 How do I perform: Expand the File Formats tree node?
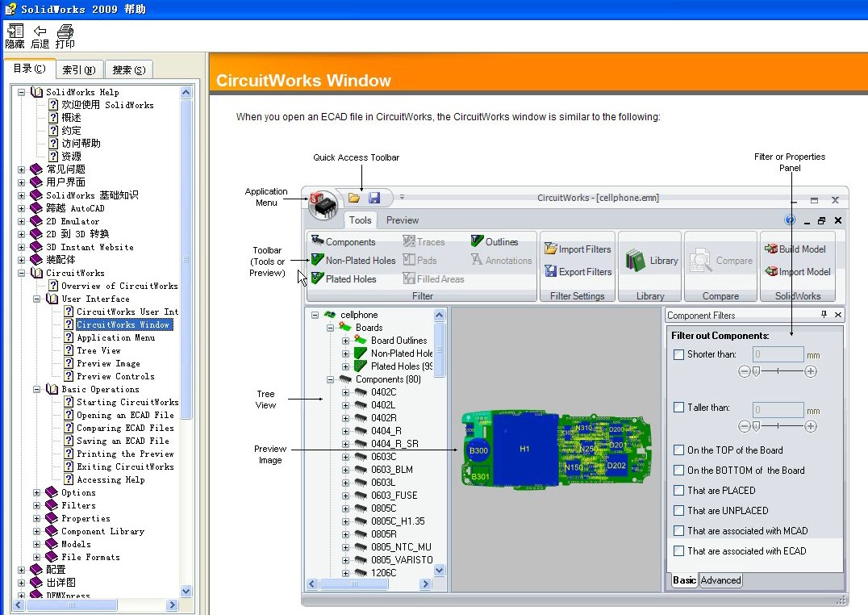pos(36,558)
